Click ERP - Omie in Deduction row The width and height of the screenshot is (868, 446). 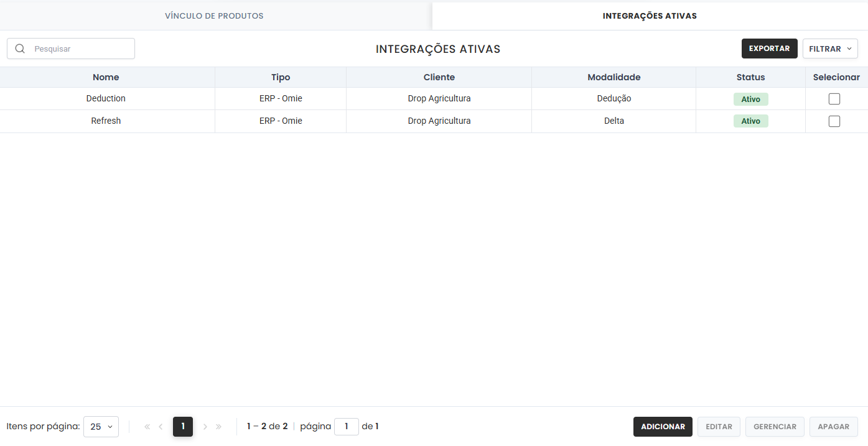281,98
